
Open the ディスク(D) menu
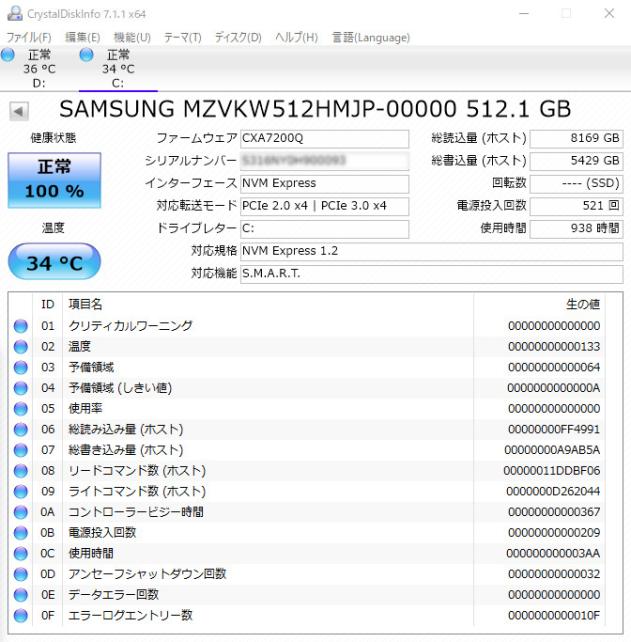click(238, 38)
